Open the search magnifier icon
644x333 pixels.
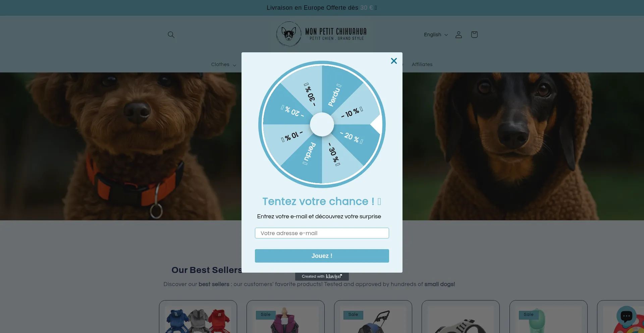(171, 35)
